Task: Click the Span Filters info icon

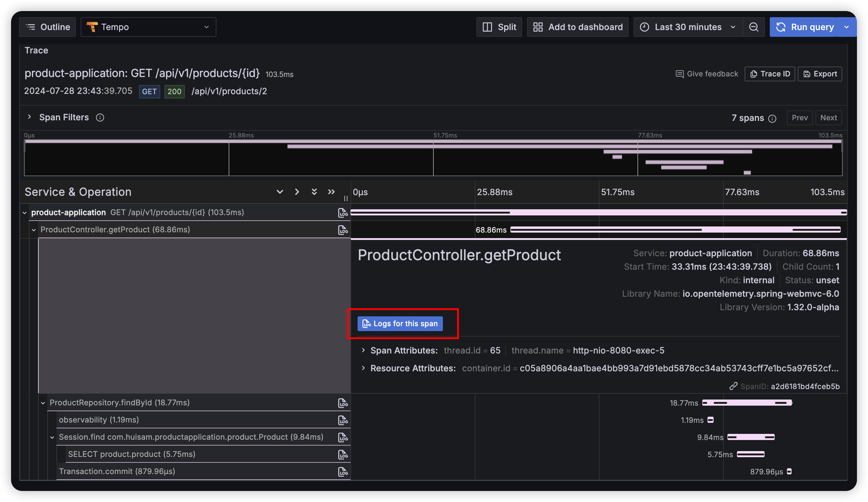Action: pyautogui.click(x=100, y=118)
